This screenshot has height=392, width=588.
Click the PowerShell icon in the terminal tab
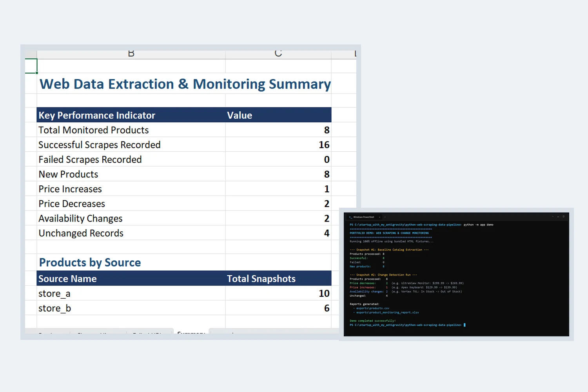(x=351, y=217)
